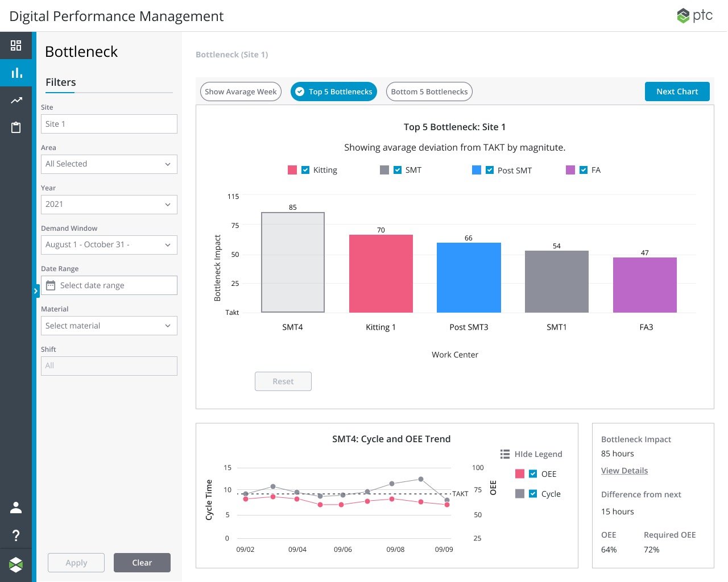728x582 pixels.
Task: Click the green app logo at sidebar bottom
Action: pyautogui.click(x=16, y=564)
